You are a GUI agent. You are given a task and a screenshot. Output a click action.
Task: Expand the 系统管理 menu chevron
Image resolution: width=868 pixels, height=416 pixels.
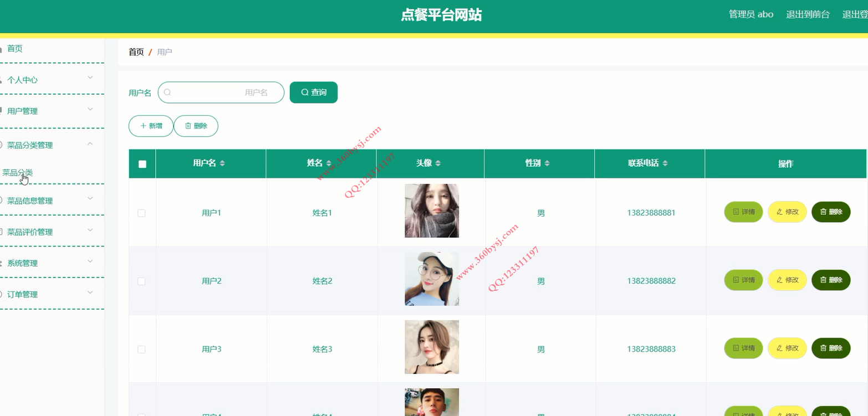point(90,261)
